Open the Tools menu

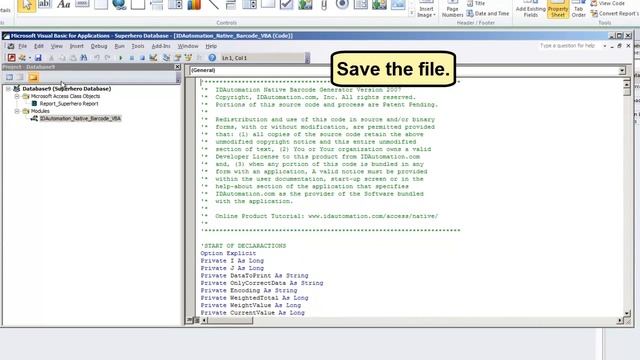tap(138, 46)
